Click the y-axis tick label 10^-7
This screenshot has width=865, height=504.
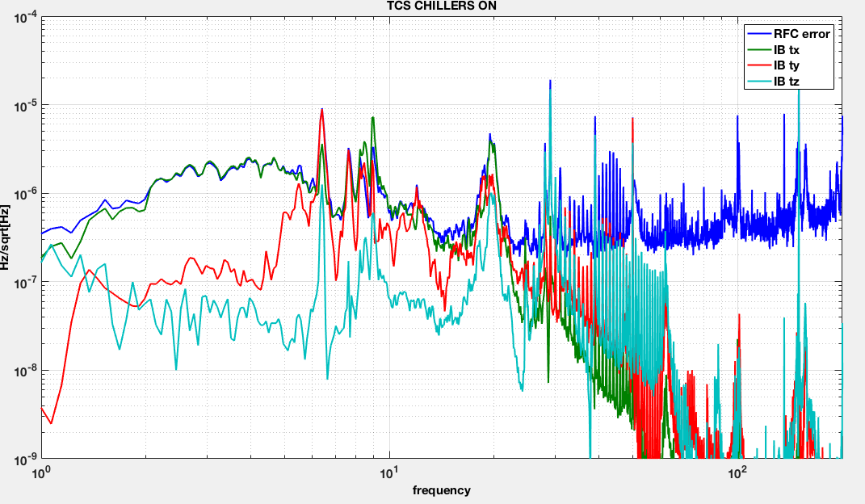(25, 283)
